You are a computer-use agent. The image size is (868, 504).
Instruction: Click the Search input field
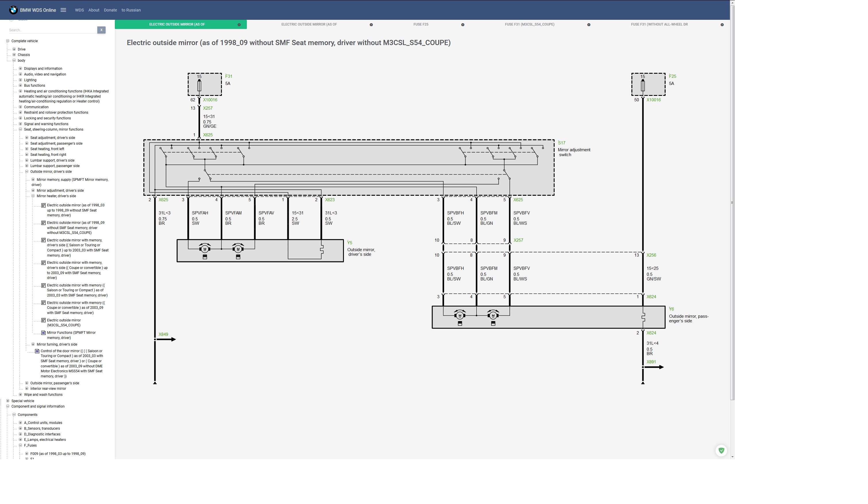pos(52,30)
